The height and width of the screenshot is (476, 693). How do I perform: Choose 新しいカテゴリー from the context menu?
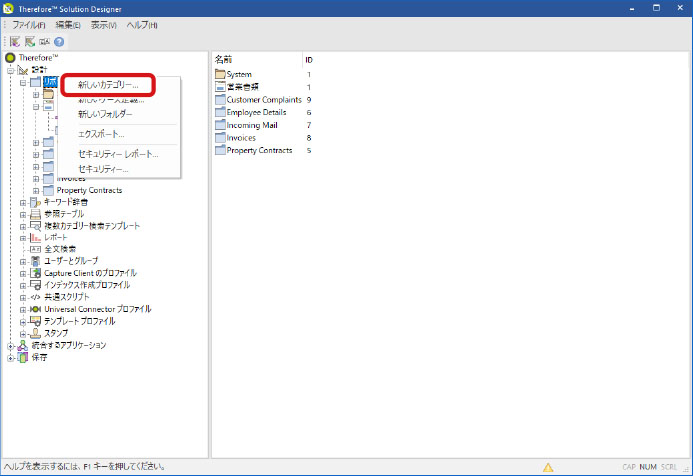[x=108, y=85]
